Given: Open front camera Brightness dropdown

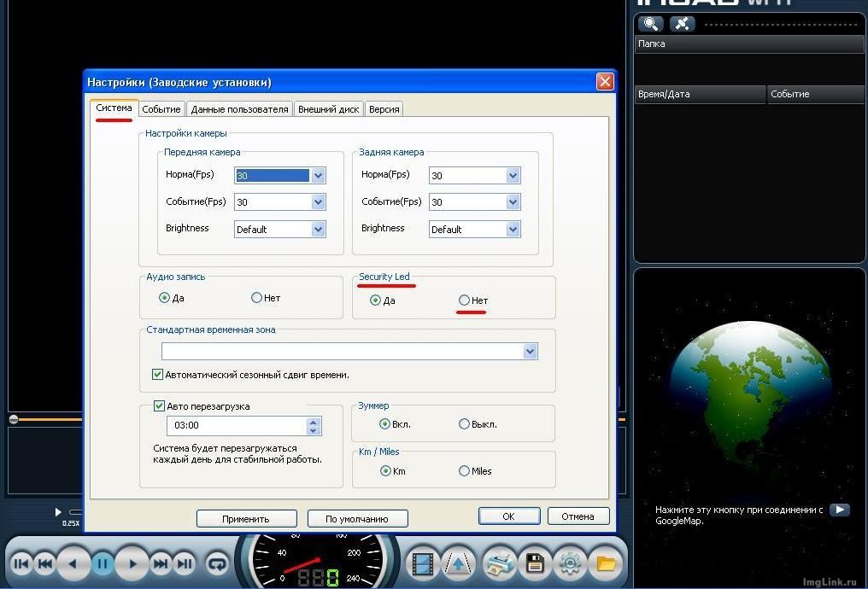Looking at the screenshot, I should pos(318,229).
